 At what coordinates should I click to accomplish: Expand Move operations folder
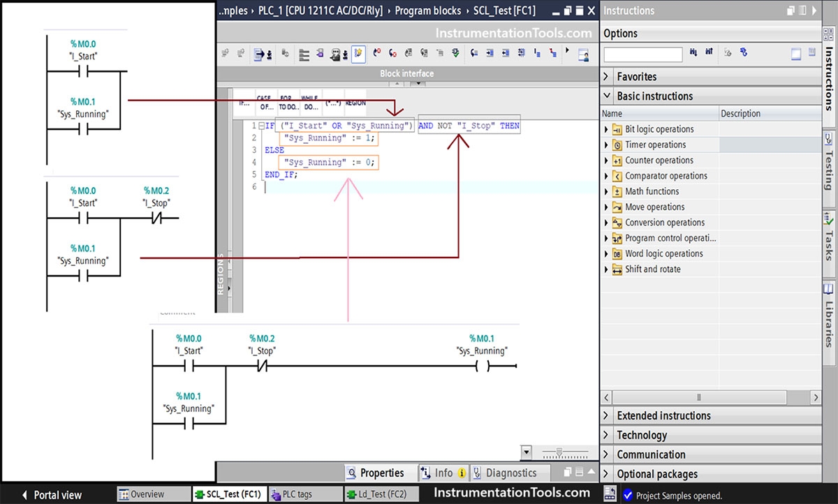click(606, 207)
